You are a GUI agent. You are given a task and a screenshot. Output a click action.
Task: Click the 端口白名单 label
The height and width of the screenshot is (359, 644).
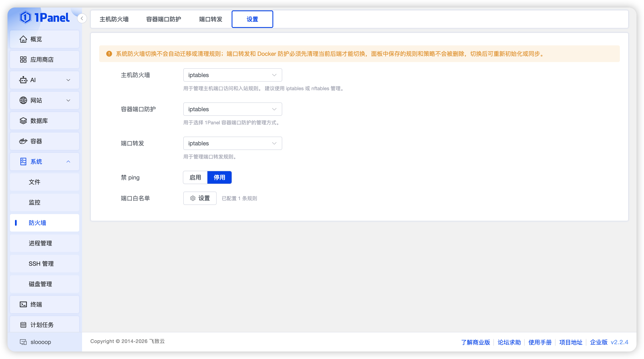tap(135, 198)
